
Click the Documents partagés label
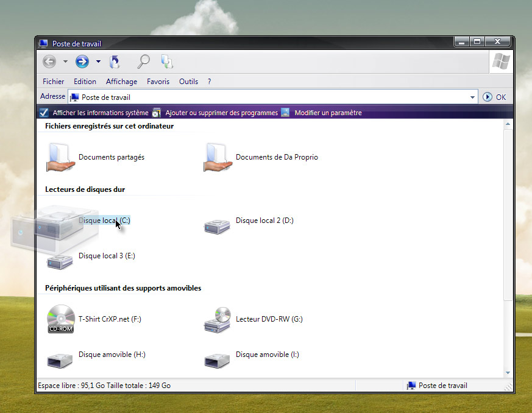point(112,157)
